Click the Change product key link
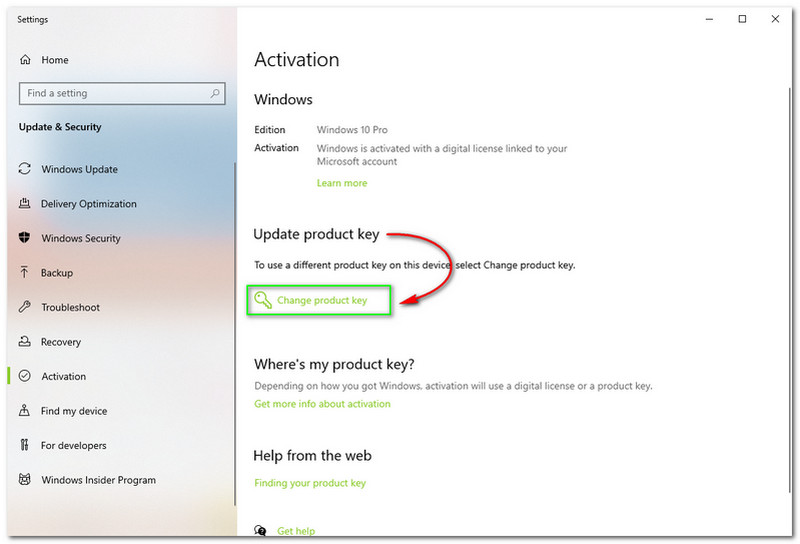The height and width of the screenshot is (544, 800). [x=322, y=300]
